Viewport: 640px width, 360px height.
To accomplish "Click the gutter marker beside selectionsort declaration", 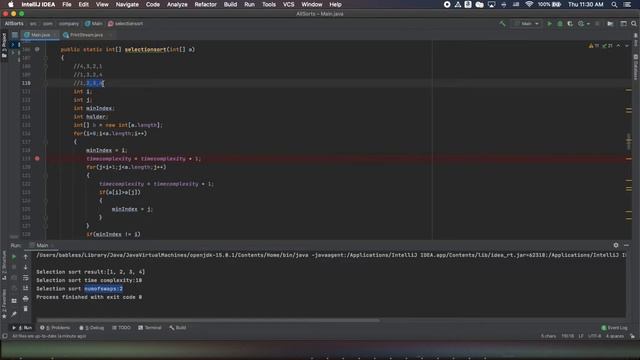I will pos(37,49).
